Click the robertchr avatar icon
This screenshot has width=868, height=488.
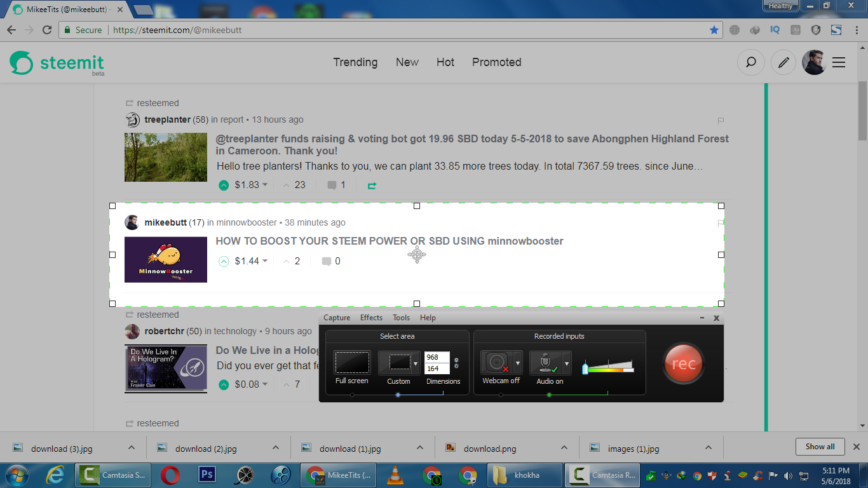(132, 331)
